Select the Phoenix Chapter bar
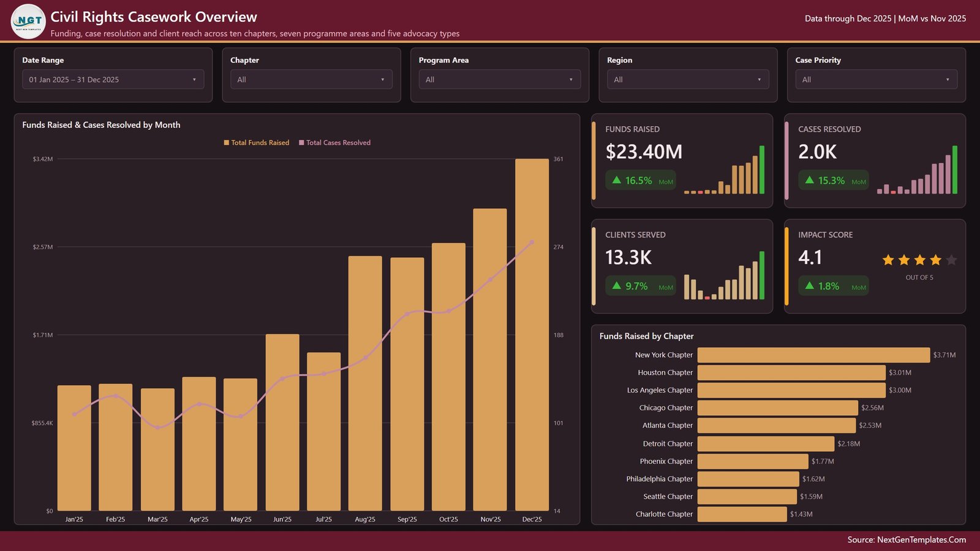Image resolution: width=980 pixels, height=551 pixels. [753, 462]
